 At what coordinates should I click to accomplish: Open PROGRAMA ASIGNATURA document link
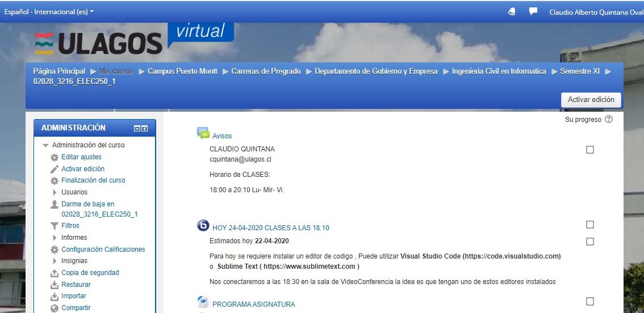(x=253, y=304)
